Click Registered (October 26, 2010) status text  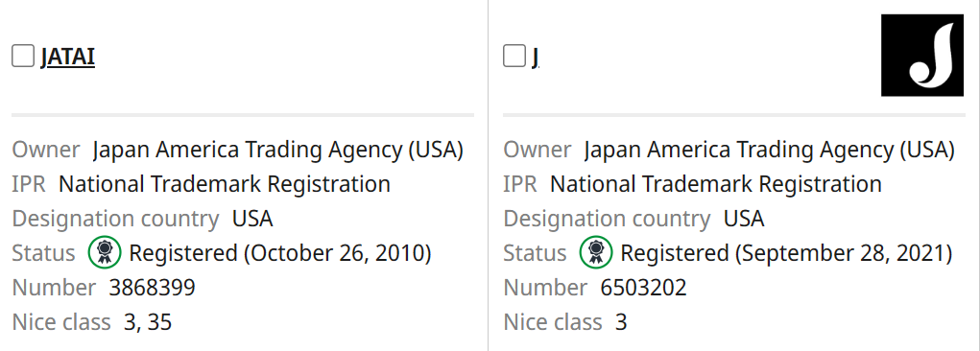[280, 253]
